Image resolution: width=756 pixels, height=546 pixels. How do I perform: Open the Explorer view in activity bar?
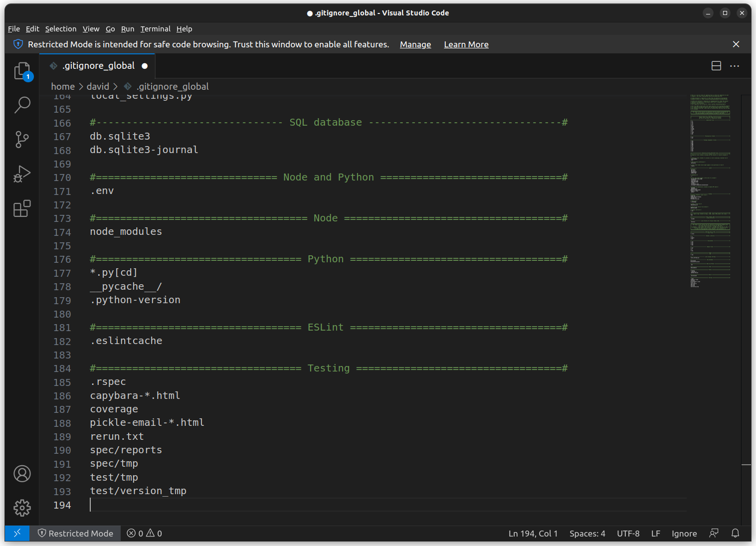pos(22,71)
